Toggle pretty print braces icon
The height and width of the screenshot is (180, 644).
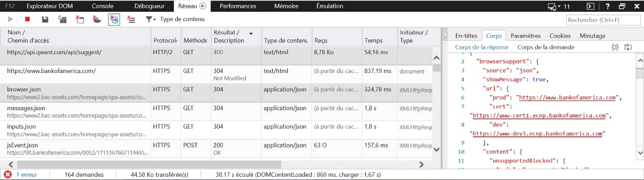pyautogui.click(x=615, y=47)
